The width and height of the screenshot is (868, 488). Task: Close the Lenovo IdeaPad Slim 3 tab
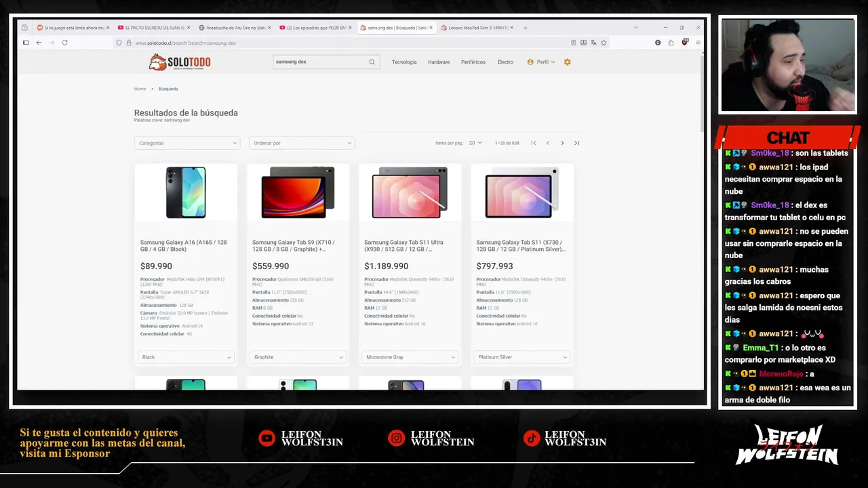[x=511, y=28]
